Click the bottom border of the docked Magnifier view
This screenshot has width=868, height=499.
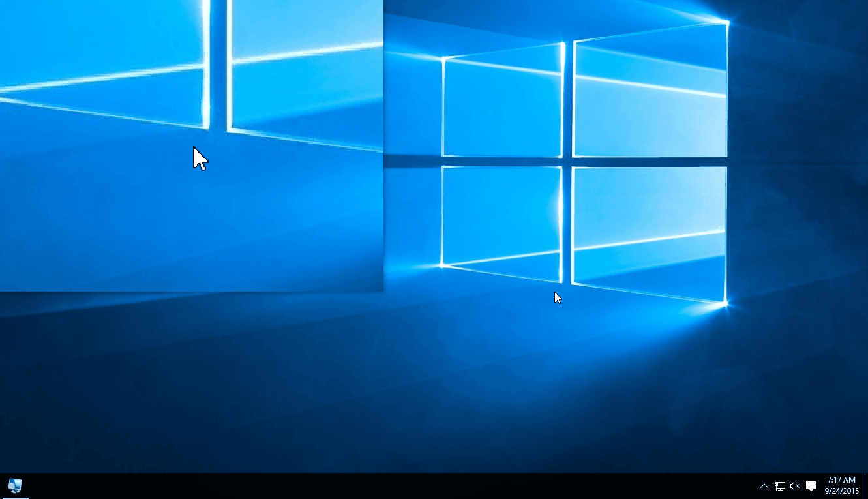click(192, 291)
